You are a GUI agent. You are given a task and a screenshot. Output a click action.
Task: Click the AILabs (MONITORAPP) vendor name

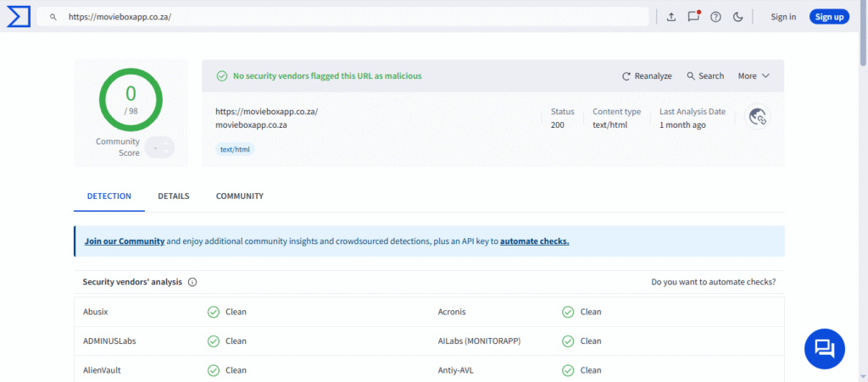pos(480,341)
